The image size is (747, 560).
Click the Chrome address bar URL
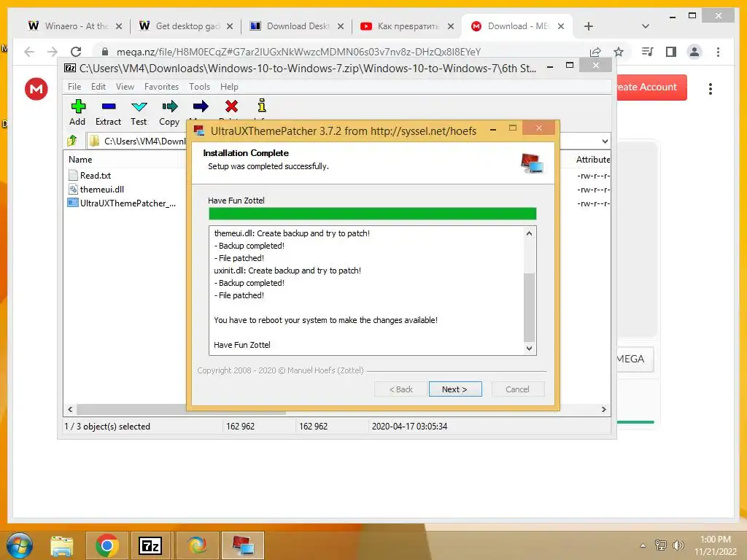298,52
